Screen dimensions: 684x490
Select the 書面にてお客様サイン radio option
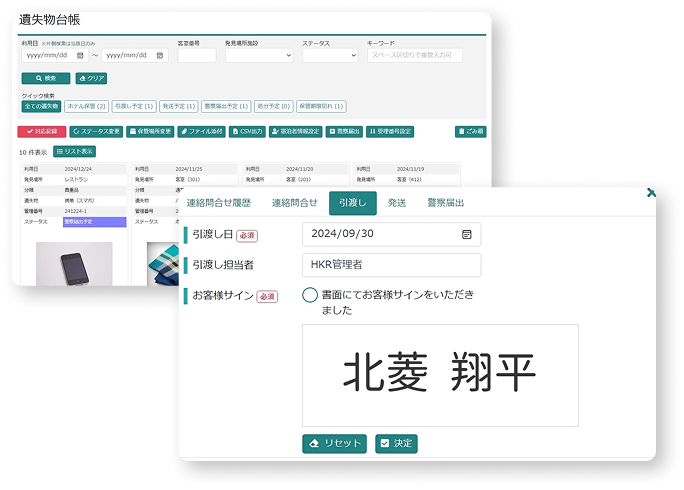click(310, 295)
